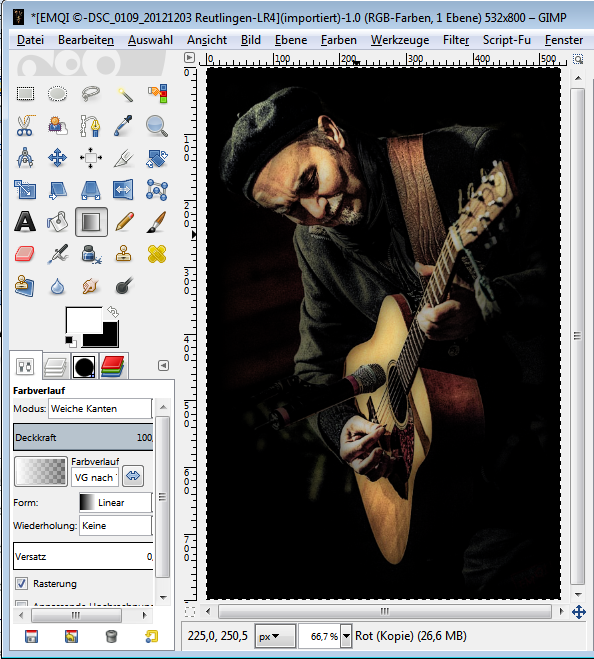Select the Scale tool
The height and width of the screenshot is (659, 594).
pyautogui.click(x=25, y=190)
